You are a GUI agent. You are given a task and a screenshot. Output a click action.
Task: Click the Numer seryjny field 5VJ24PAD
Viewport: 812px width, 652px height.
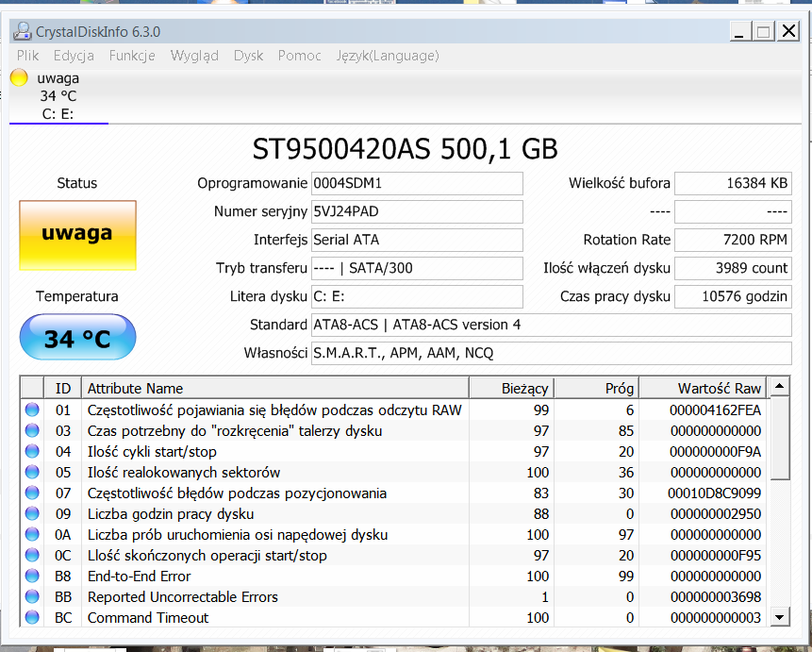tap(417, 212)
